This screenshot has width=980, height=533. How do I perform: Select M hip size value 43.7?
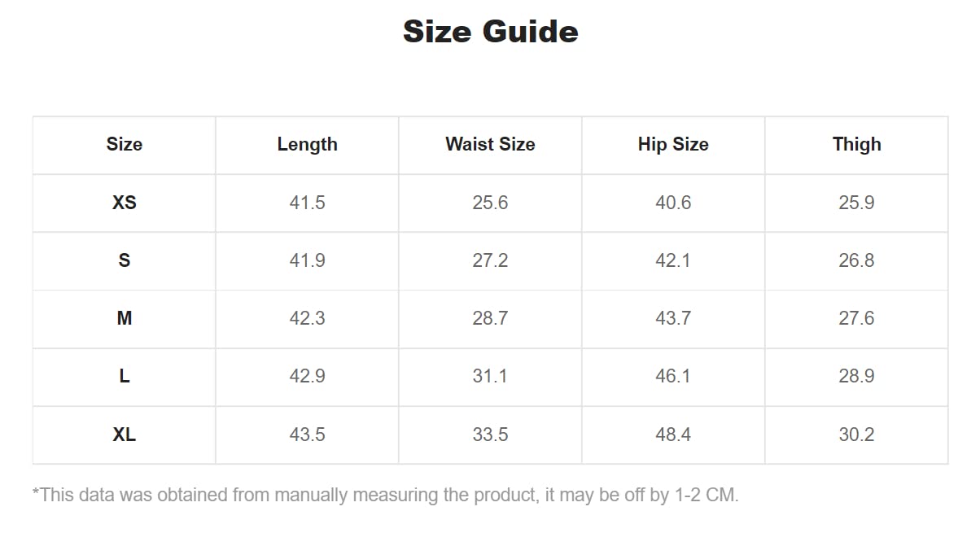673,318
